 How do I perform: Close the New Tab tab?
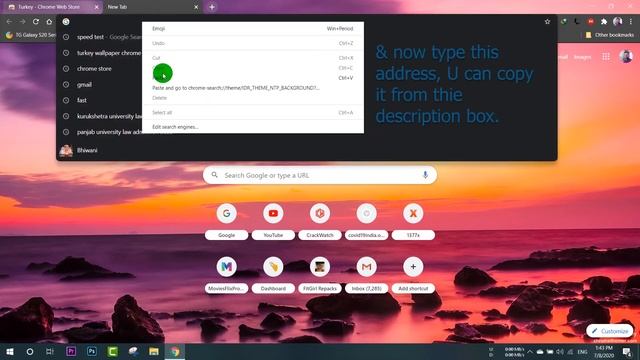click(196, 7)
